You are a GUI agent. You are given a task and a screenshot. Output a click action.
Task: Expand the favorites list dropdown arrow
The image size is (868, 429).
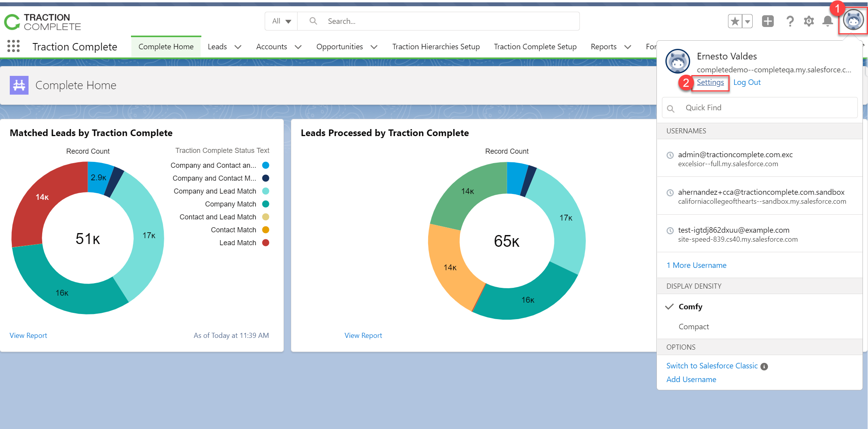(x=747, y=21)
